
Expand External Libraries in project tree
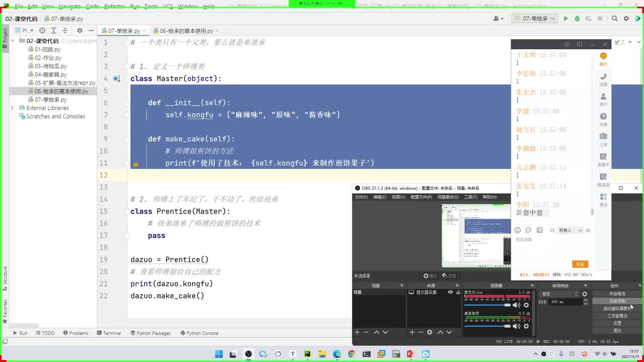tap(13, 108)
